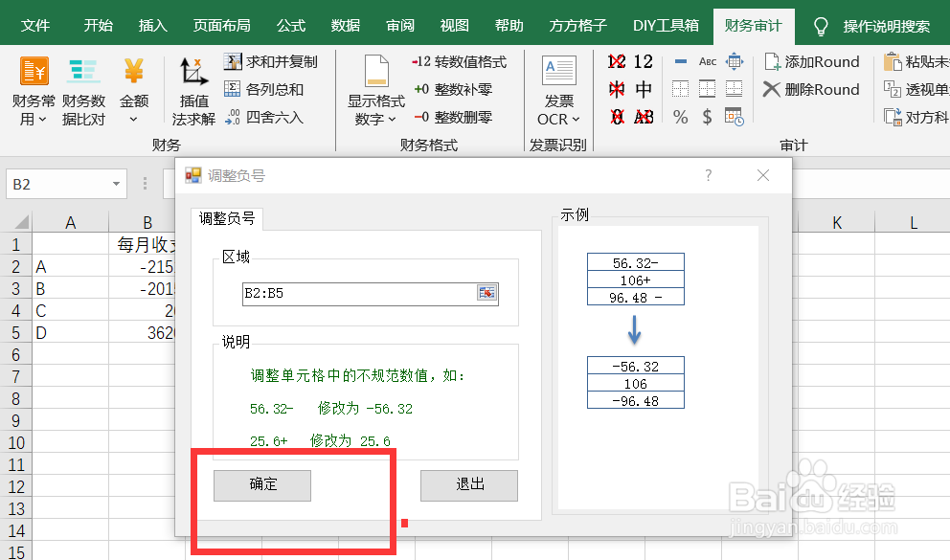The image size is (950, 560).
Task: Click crossed-out 中 delete Chinese icon
Action: (617, 90)
